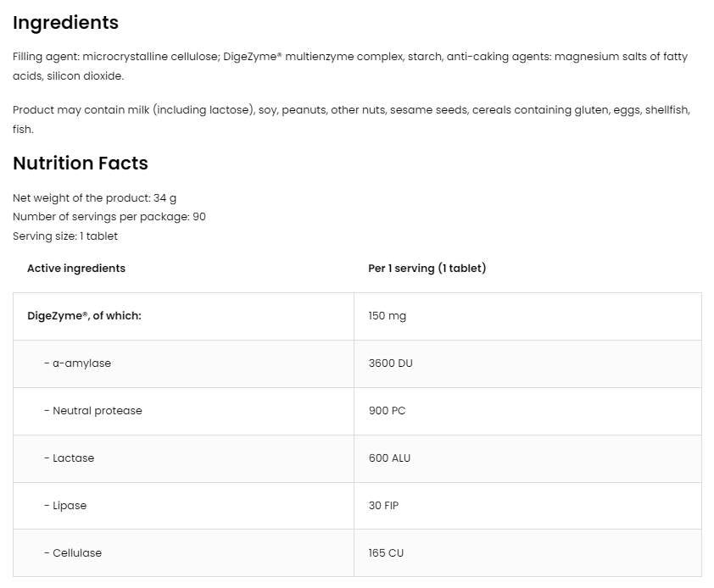Select the Neutral protease row label
This screenshot has height=588, width=714.
(x=92, y=411)
